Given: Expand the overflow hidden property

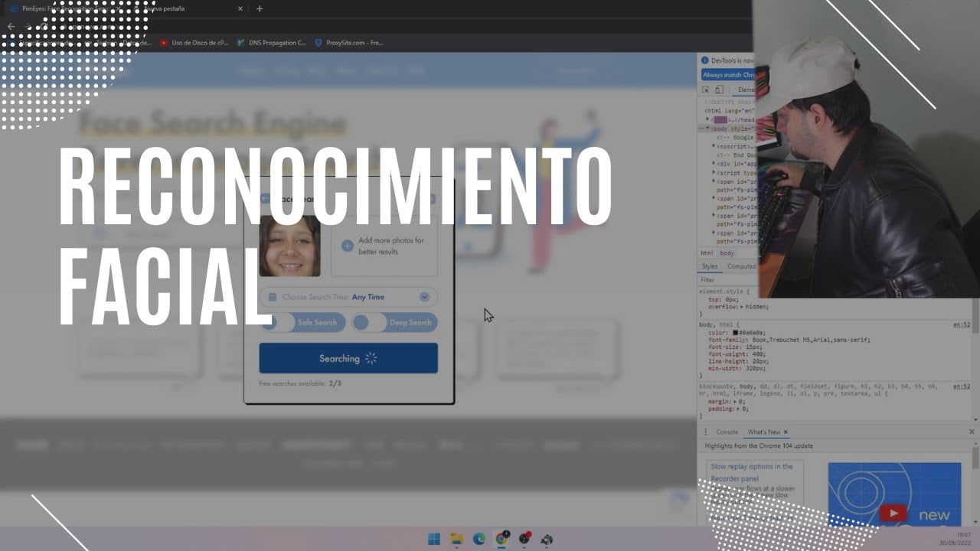Looking at the screenshot, I should point(741,306).
